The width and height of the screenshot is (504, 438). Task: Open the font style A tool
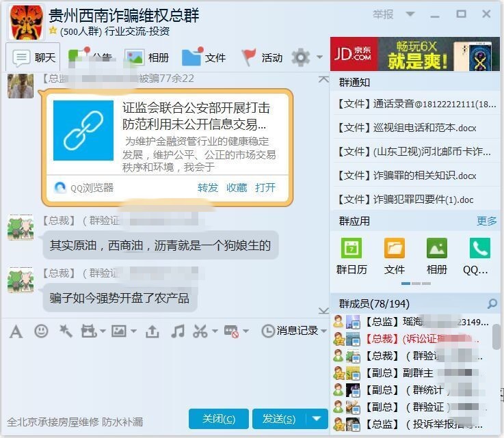[x=16, y=331]
